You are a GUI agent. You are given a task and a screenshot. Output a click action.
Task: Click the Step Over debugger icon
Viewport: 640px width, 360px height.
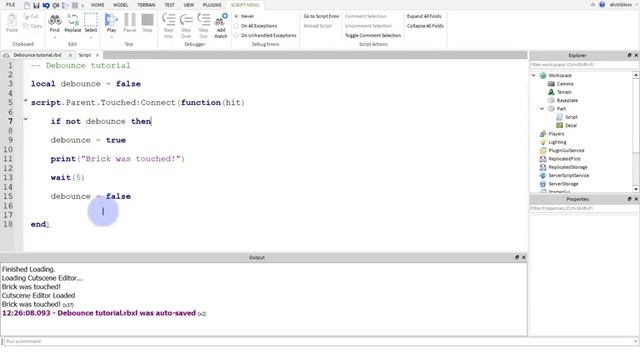click(186, 20)
